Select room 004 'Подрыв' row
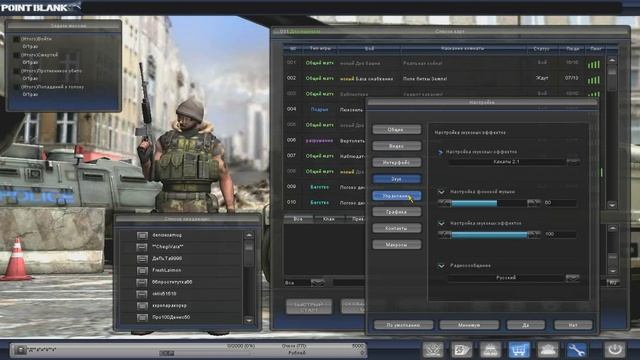Viewport: 640px width, 360px height. point(324,110)
